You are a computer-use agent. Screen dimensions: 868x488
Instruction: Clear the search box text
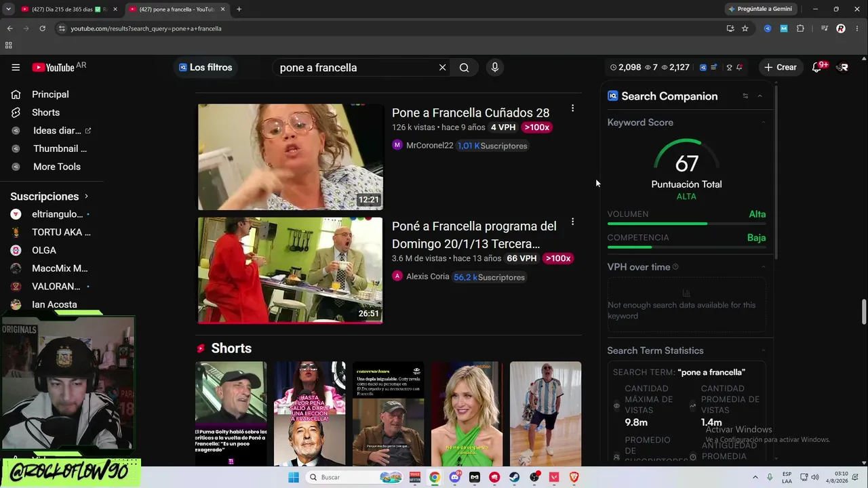(442, 68)
